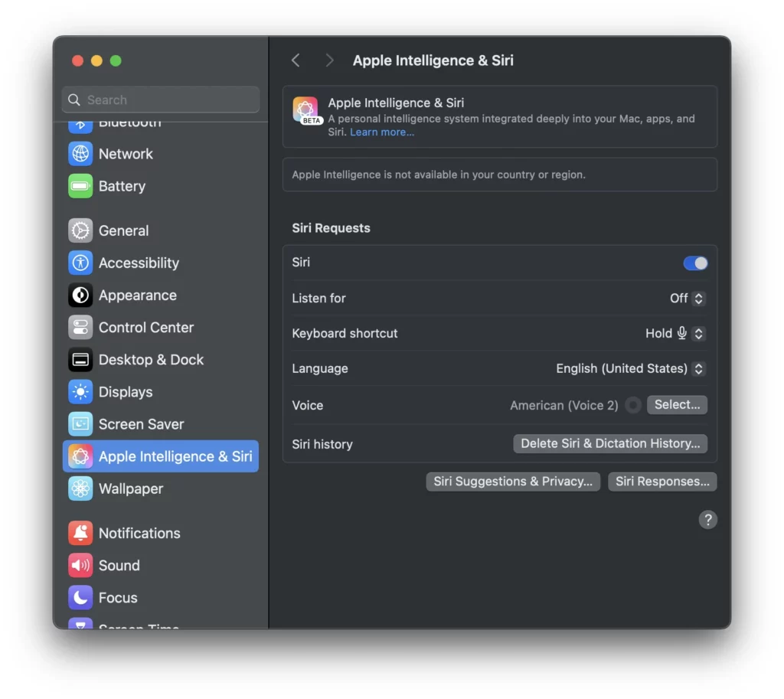This screenshot has width=784, height=699.
Task: Open the Accessibility pane icon
Action: (80, 263)
